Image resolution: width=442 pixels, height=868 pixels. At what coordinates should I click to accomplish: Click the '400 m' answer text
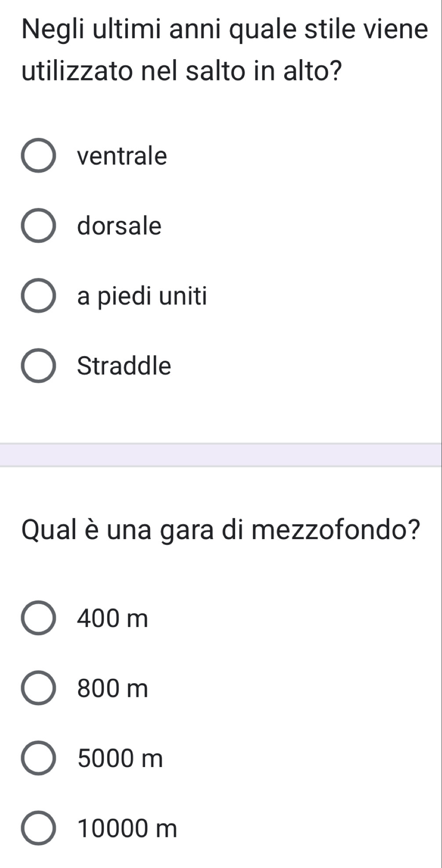pos(113,618)
